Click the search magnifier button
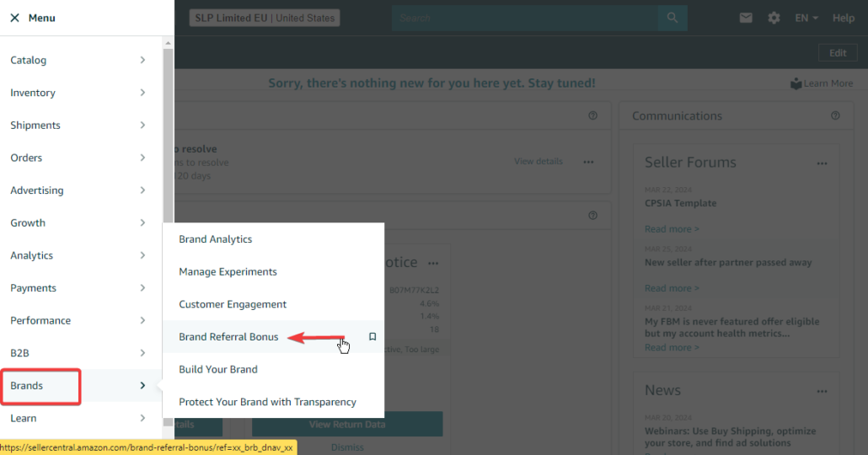 point(672,18)
